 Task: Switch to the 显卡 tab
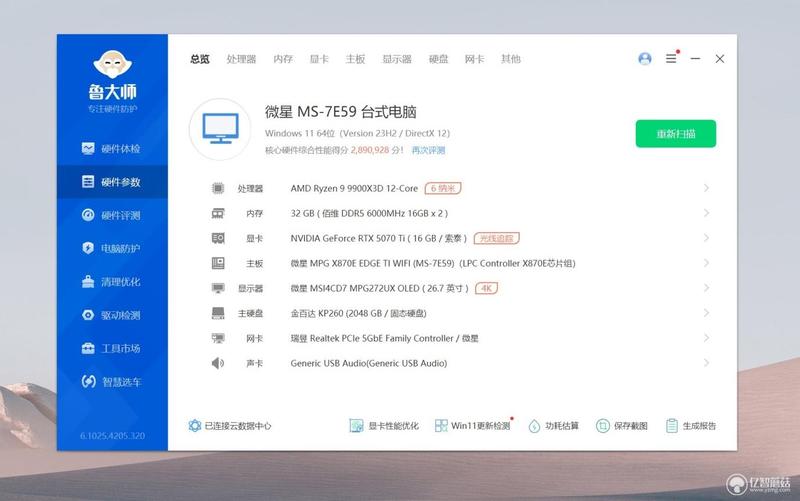coord(319,59)
